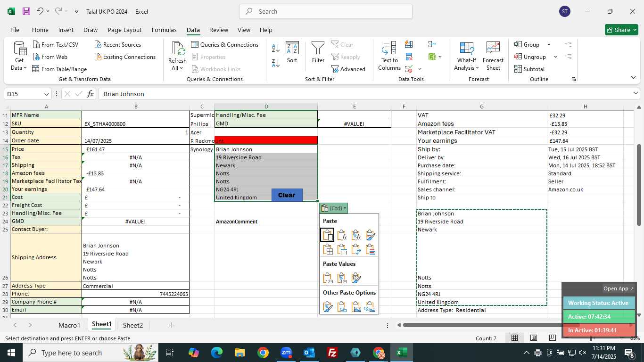The height and width of the screenshot is (362, 644).
Task: Open the Forecast Sheet tool
Action: coord(493,56)
